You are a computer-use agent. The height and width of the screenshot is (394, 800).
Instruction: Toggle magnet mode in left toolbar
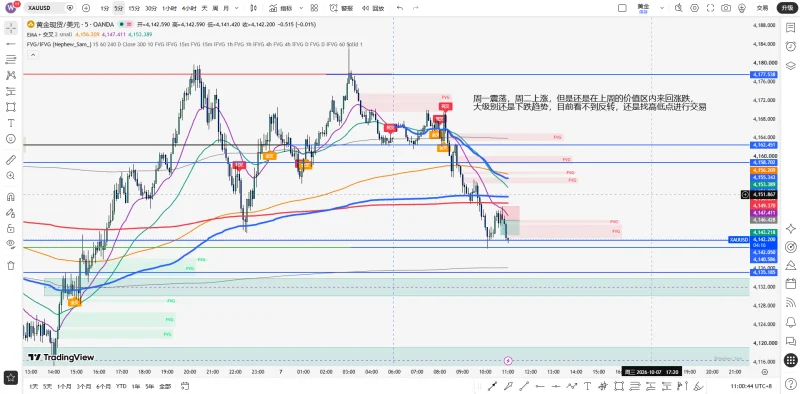pos(11,197)
